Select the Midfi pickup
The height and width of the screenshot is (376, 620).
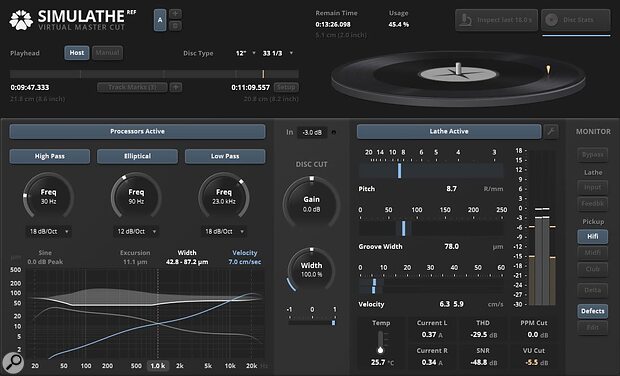[x=592, y=253]
